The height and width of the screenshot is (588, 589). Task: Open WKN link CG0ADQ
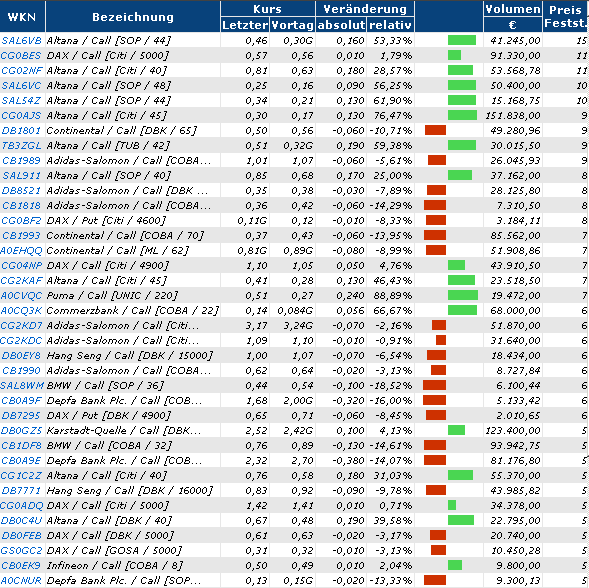(x=22, y=506)
